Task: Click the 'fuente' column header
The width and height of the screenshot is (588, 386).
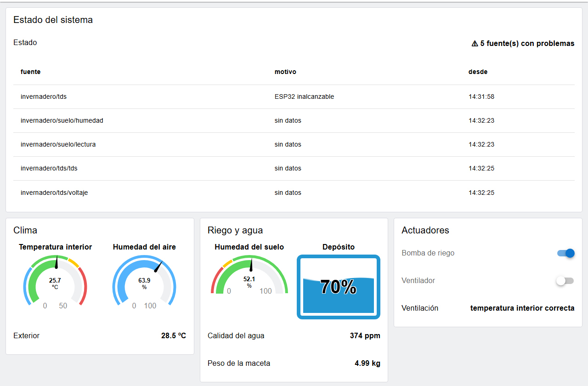Action: [x=30, y=72]
